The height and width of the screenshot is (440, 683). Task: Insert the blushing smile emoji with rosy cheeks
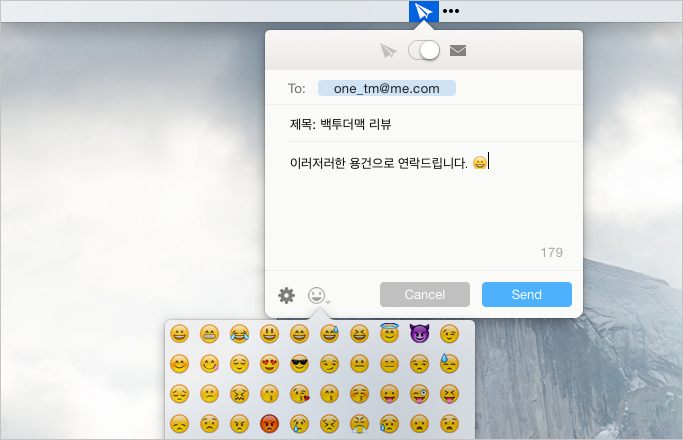tap(179, 364)
